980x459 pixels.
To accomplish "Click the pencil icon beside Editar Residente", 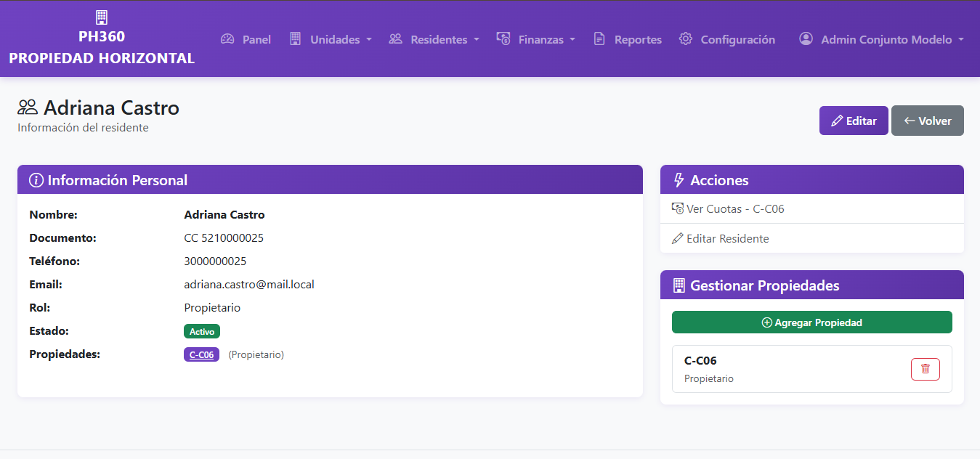I will pyautogui.click(x=678, y=238).
